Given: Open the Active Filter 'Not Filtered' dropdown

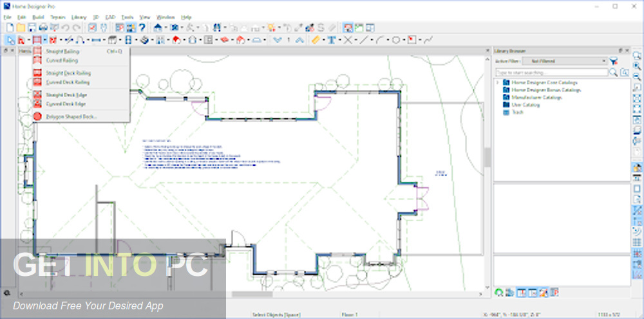Looking at the screenshot, I should click(565, 61).
